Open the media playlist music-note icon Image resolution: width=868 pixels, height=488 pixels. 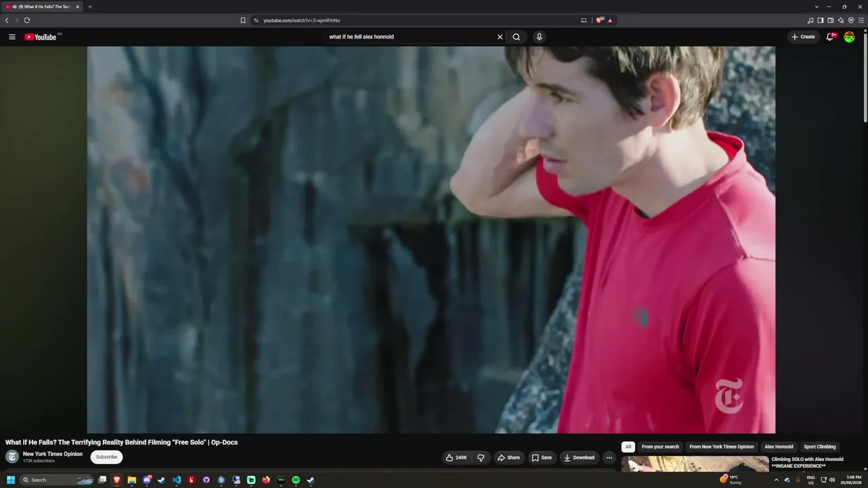tap(810, 20)
